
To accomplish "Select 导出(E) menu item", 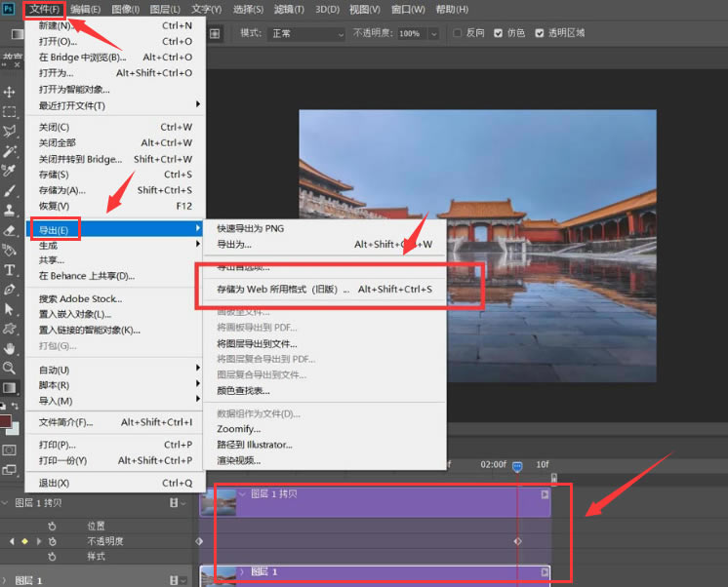I will (x=115, y=229).
